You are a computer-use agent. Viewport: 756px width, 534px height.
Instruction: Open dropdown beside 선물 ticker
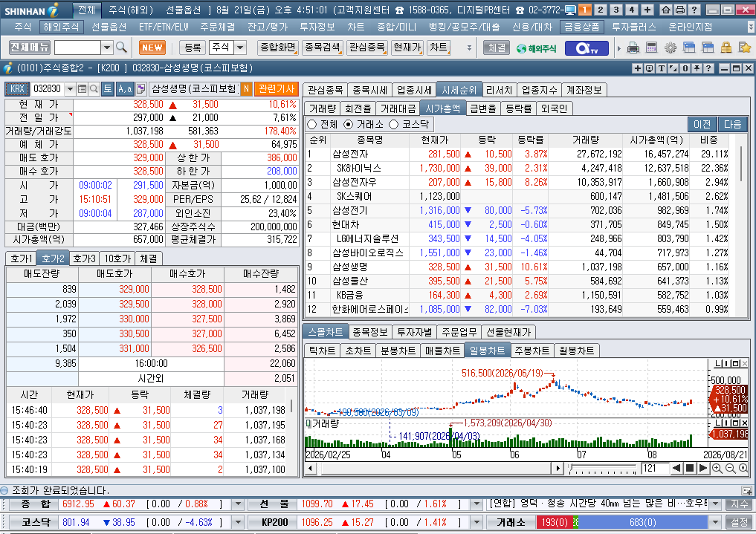tap(476, 504)
